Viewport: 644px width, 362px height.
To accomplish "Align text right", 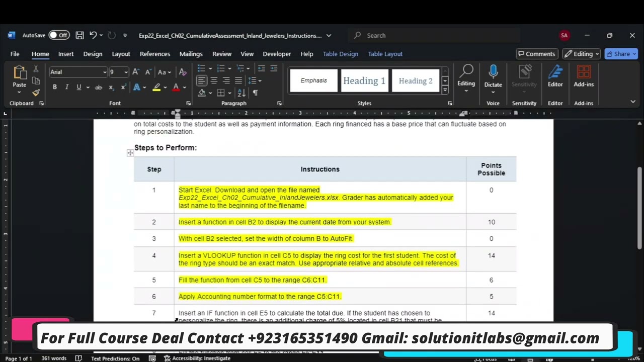I will tap(226, 80).
